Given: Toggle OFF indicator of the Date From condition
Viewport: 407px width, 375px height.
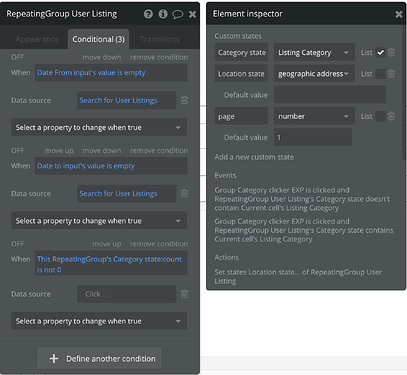Looking at the screenshot, I should (18, 57).
